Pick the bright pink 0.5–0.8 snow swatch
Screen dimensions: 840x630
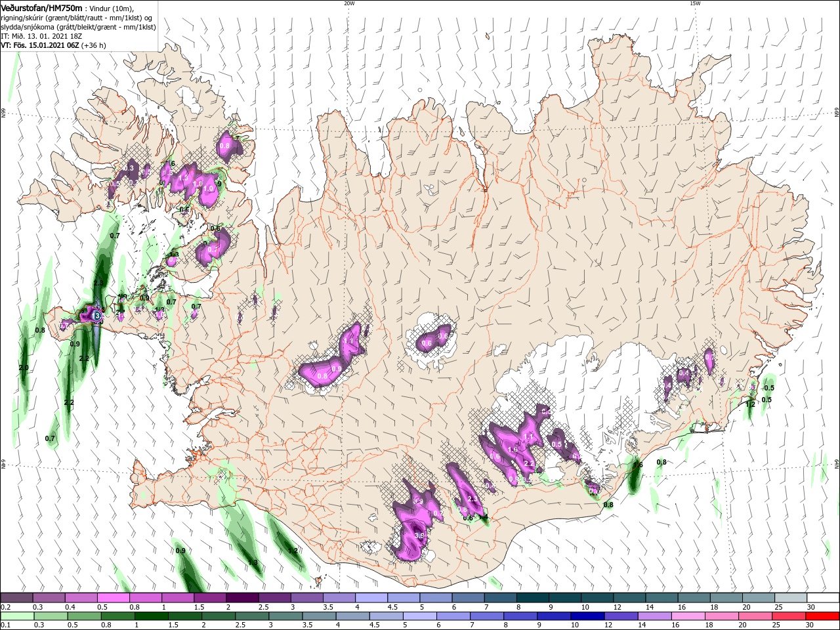pos(114,598)
